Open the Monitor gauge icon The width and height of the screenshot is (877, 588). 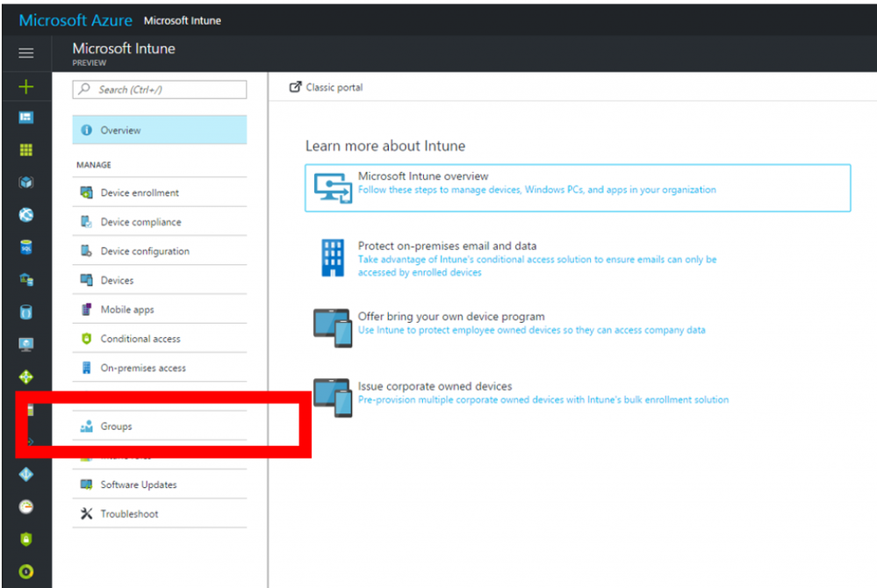click(25, 507)
